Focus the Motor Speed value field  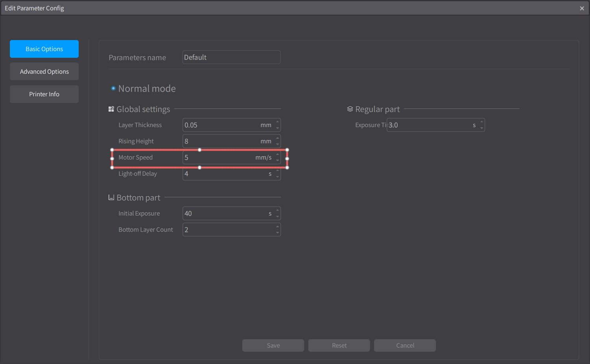[218, 158]
